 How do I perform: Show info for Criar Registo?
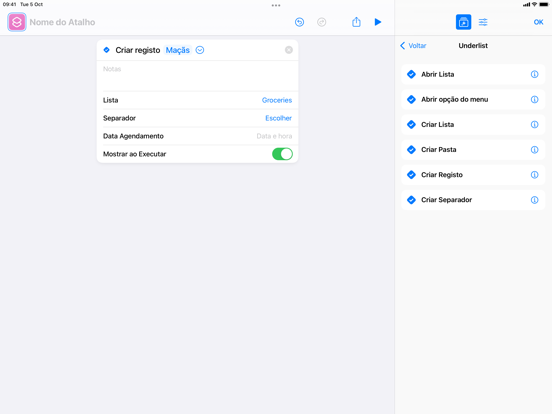(534, 175)
